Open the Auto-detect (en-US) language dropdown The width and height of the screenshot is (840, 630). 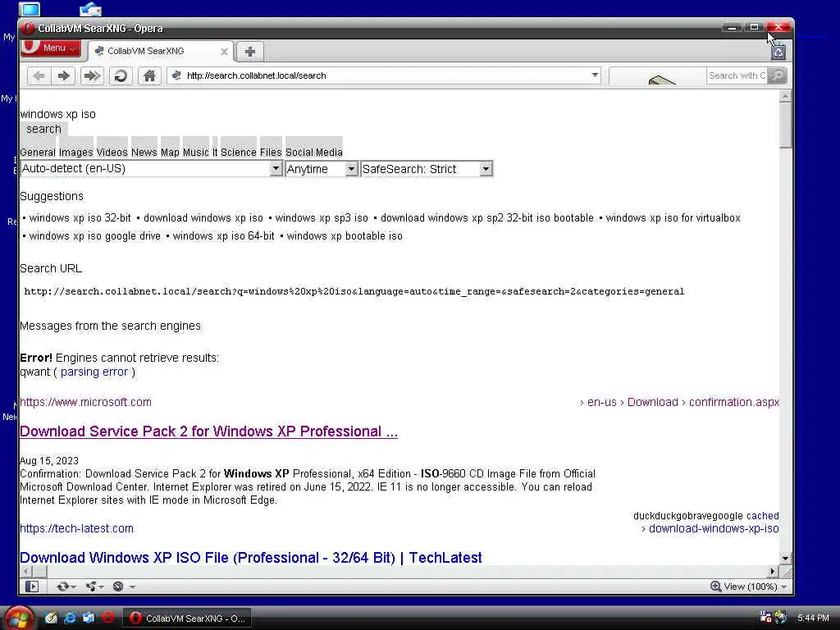[151, 169]
